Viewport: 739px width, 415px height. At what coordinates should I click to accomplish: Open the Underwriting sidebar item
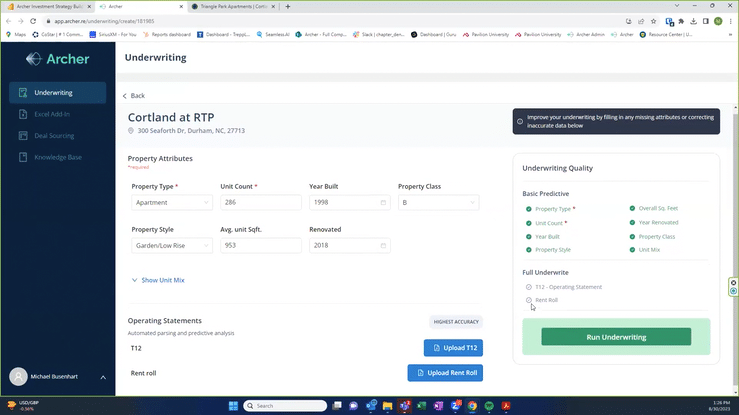coord(57,93)
